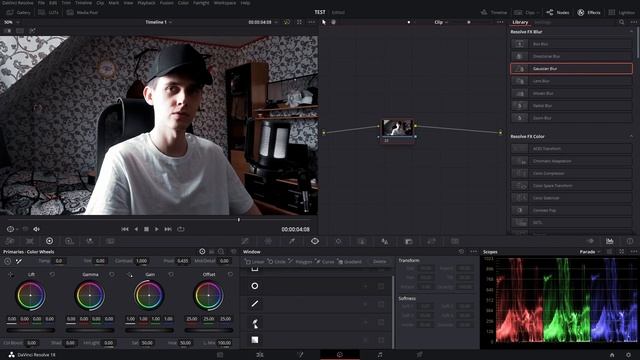
Task: Click Delete button in Window panel
Action: coord(379,261)
